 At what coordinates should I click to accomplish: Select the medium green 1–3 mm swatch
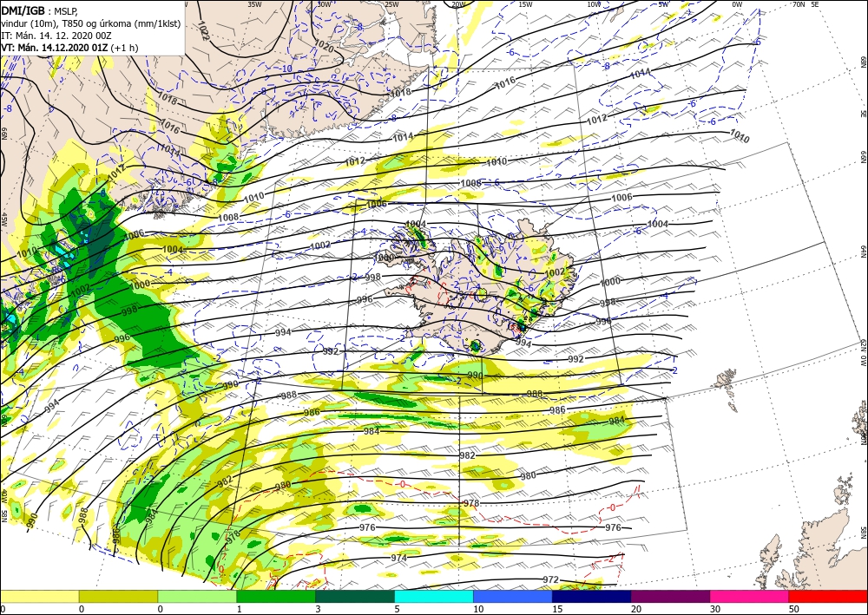click(276, 596)
